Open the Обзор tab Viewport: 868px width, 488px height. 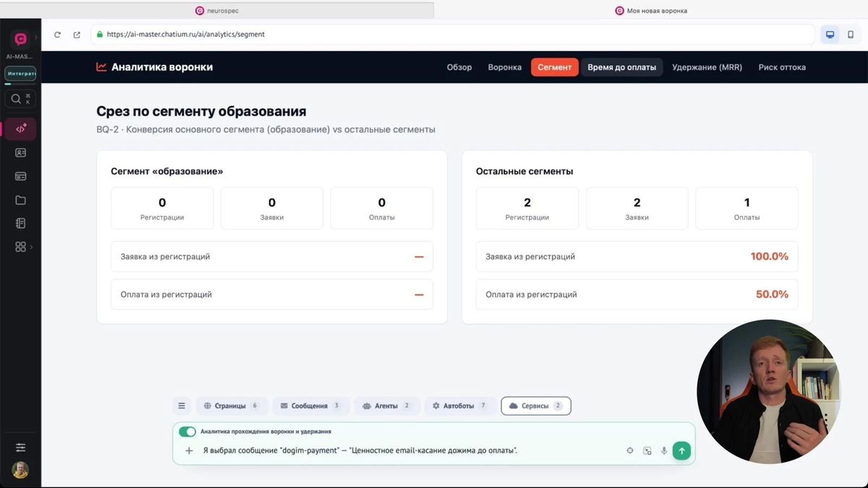click(x=459, y=67)
